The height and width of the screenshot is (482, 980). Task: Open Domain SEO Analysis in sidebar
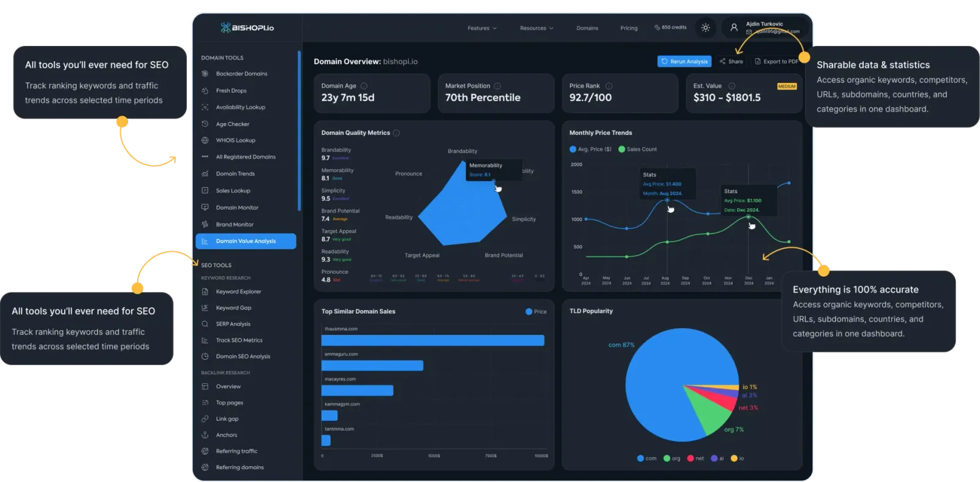[x=243, y=356]
